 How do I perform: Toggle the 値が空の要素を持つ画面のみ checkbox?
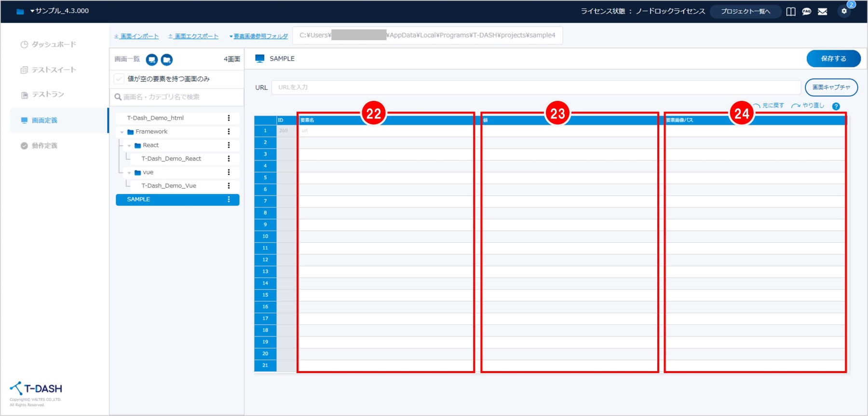[x=119, y=79]
